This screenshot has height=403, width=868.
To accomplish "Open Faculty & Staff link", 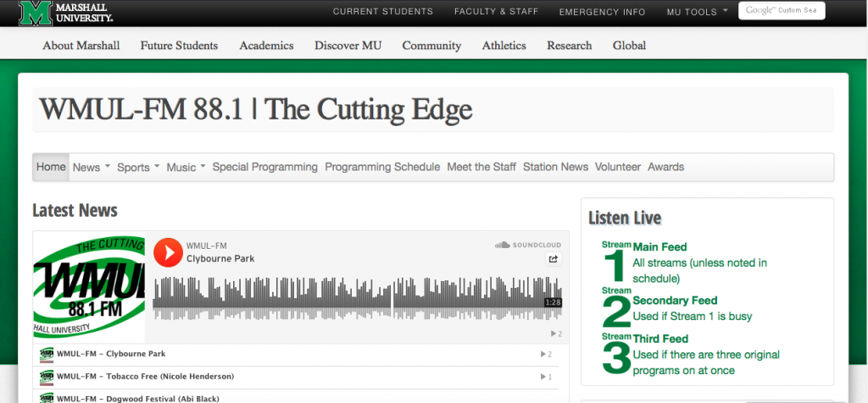I will point(497,12).
